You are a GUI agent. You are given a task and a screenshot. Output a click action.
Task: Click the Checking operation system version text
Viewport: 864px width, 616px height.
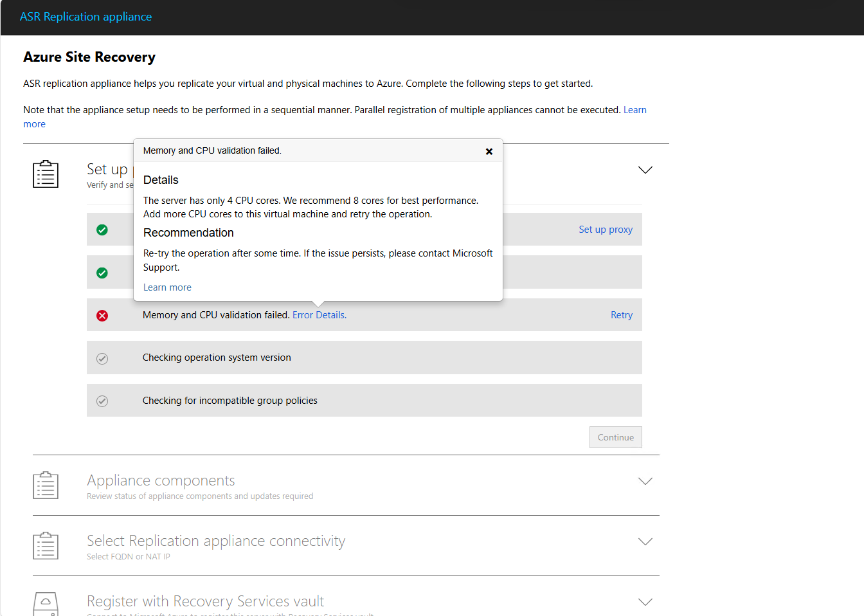pos(217,358)
